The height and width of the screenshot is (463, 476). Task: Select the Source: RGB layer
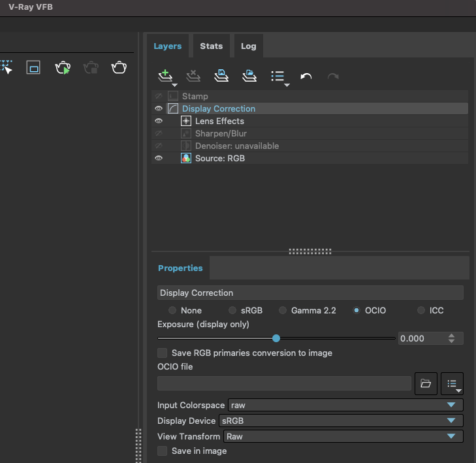(x=309, y=159)
